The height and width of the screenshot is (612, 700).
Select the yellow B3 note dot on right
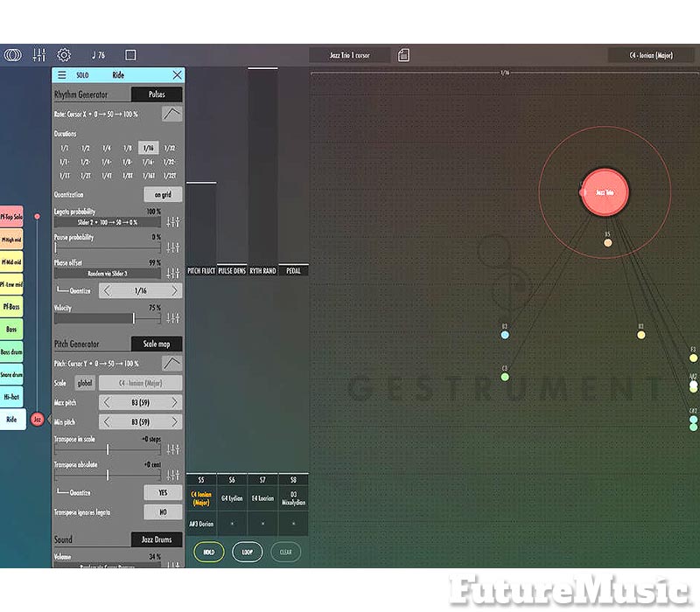pyautogui.click(x=641, y=335)
